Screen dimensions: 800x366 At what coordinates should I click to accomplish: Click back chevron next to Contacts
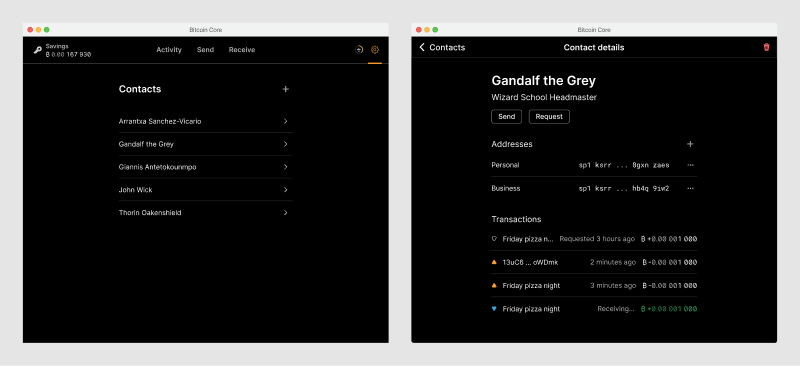coord(422,47)
